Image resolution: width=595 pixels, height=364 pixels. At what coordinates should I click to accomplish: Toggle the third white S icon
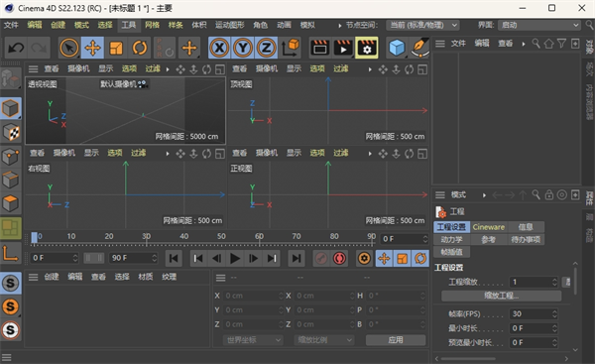[11, 330]
